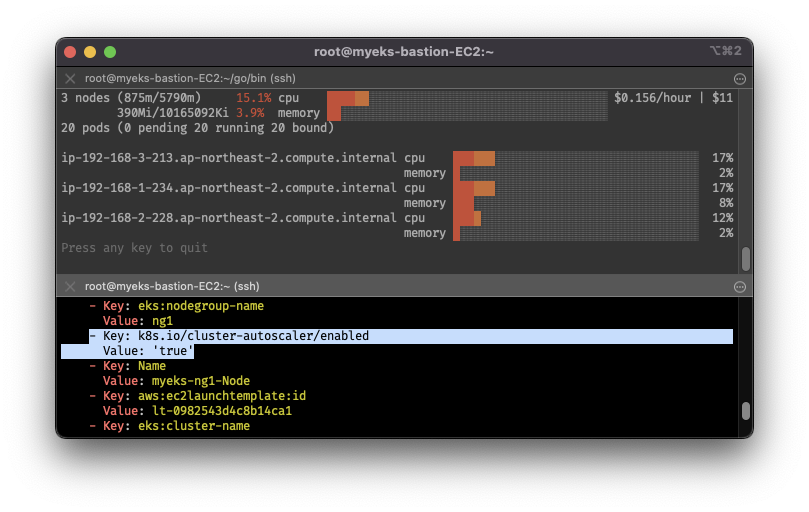Image resolution: width=809 pixels, height=512 pixels.
Task: Click the 'aws:ec2launchtemplate:id' key
Action: coord(222,396)
